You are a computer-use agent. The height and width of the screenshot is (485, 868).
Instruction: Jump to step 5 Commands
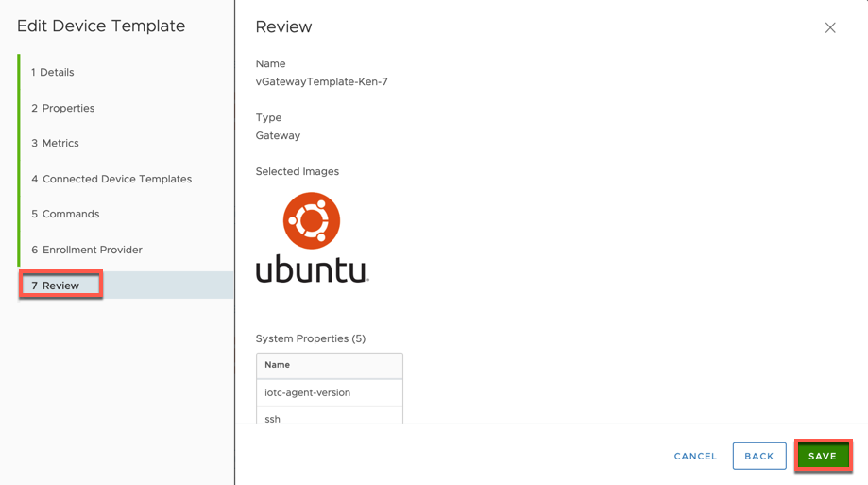coord(65,214)
